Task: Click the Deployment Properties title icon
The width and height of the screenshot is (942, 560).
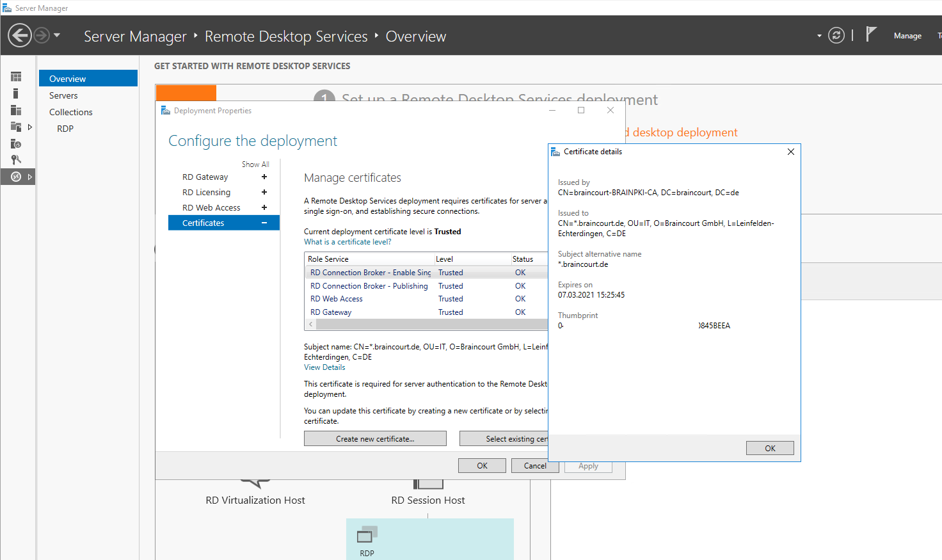Action: click(x=166, y=110)
